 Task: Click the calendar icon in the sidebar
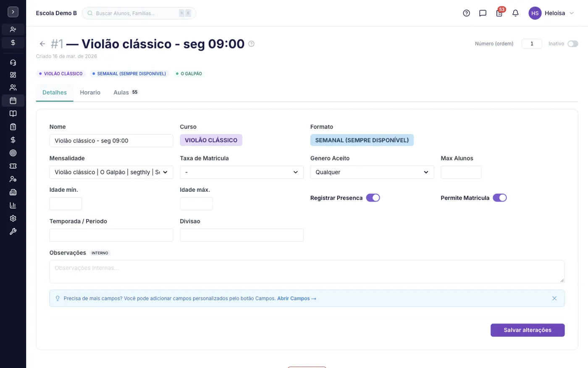click(x=13, y=101)
